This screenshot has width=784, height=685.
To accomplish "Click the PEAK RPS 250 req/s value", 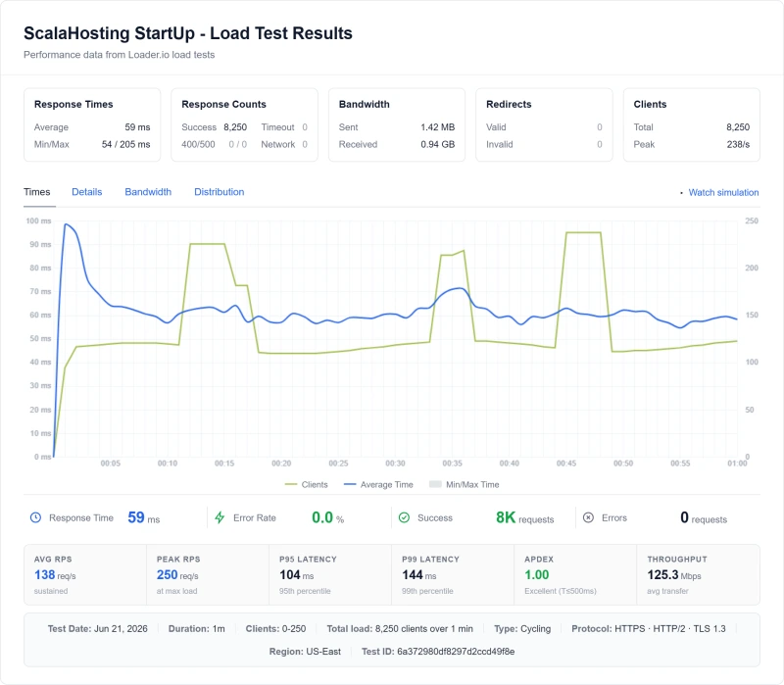I will (x=177, y=575).
